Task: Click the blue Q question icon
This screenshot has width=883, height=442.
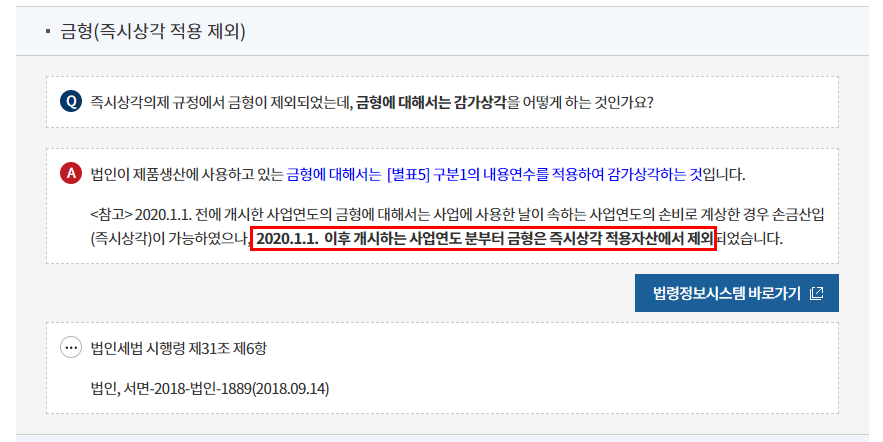Action: click(x=71, y=102)
